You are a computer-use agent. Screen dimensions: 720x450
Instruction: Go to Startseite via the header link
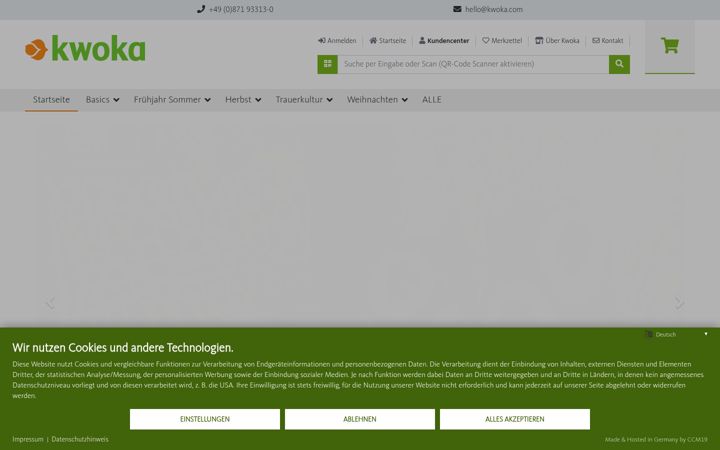coord(388,41)
